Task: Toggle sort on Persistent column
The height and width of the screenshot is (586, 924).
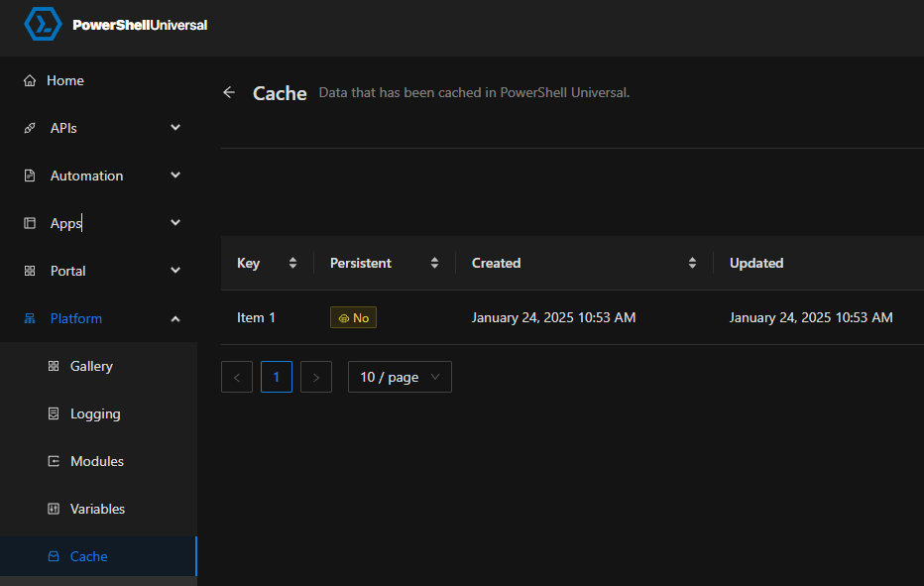Action: (x=434, y=264)
